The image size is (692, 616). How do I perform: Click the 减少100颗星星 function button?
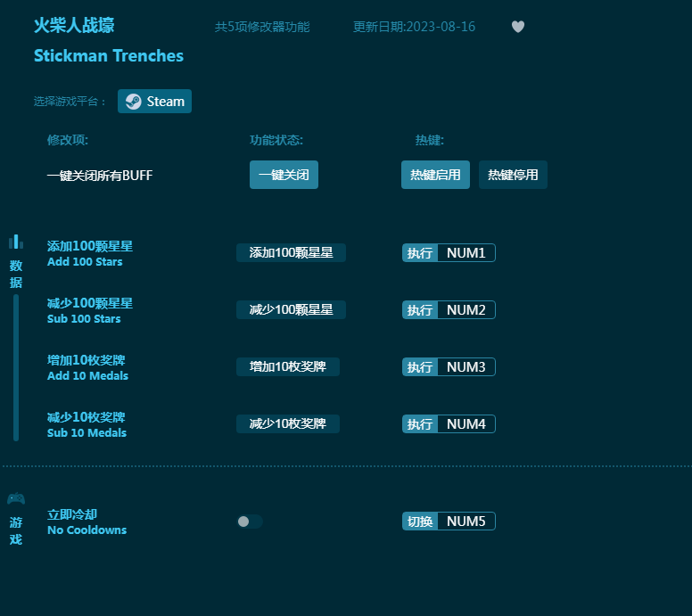coord(291,310)
